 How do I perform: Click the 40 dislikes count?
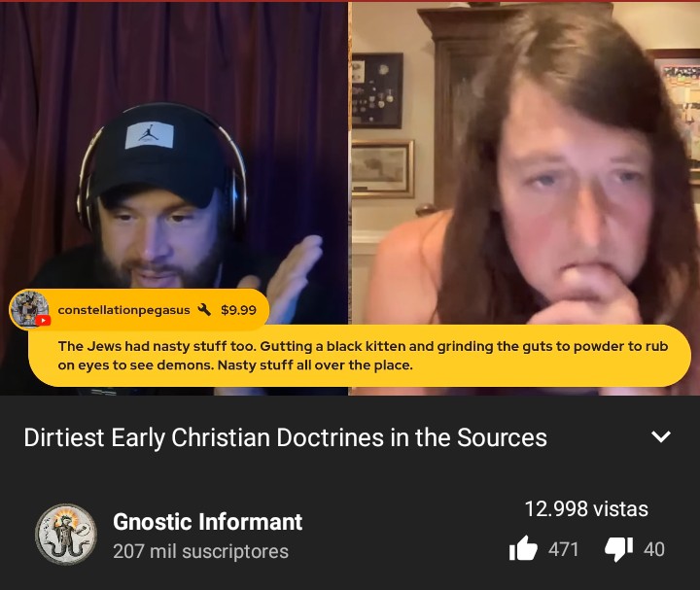tap(654, 549)
